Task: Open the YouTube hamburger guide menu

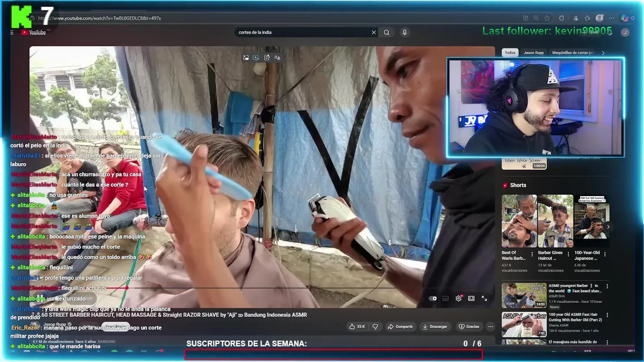Action: 12,32
